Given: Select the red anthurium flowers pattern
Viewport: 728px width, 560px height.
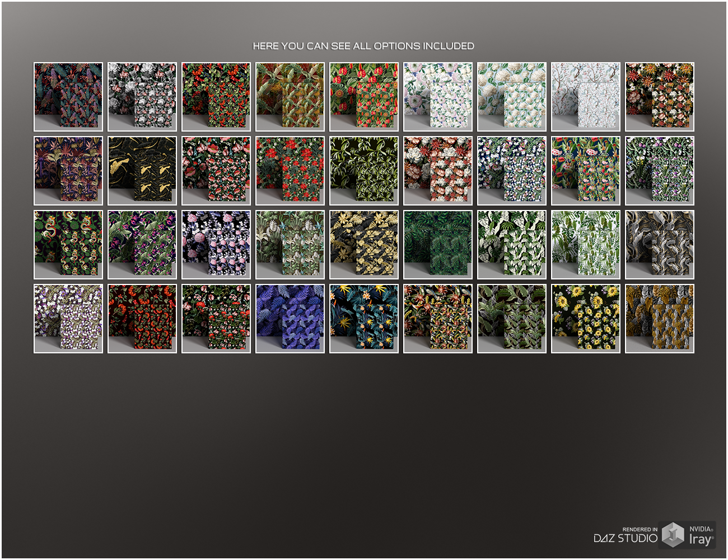Looking at the screenshot, I should click(364, 97).
